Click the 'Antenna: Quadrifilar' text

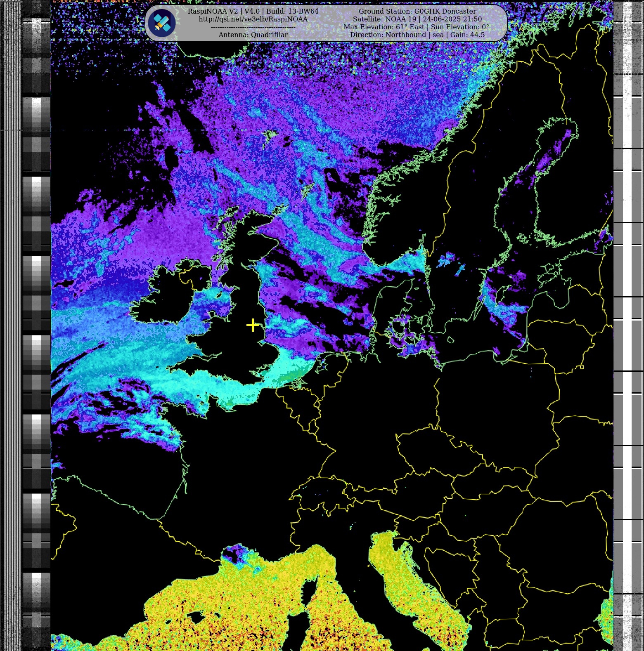click(253, 35)
